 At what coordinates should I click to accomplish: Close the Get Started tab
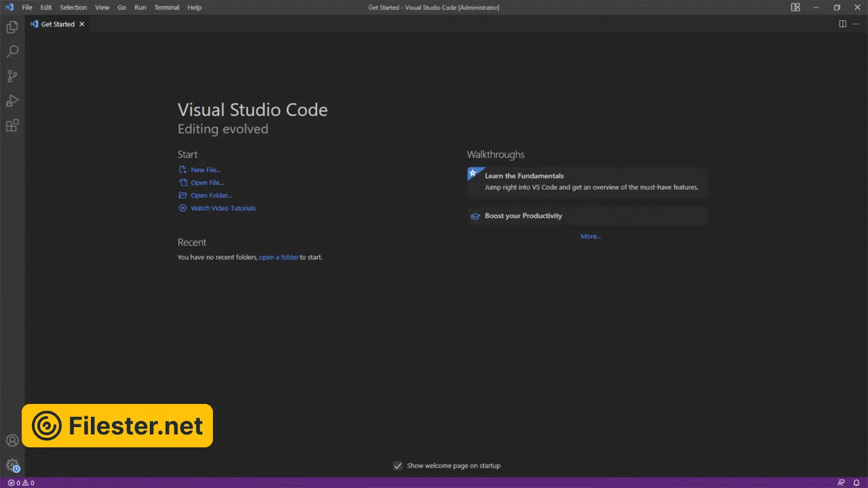82,24
